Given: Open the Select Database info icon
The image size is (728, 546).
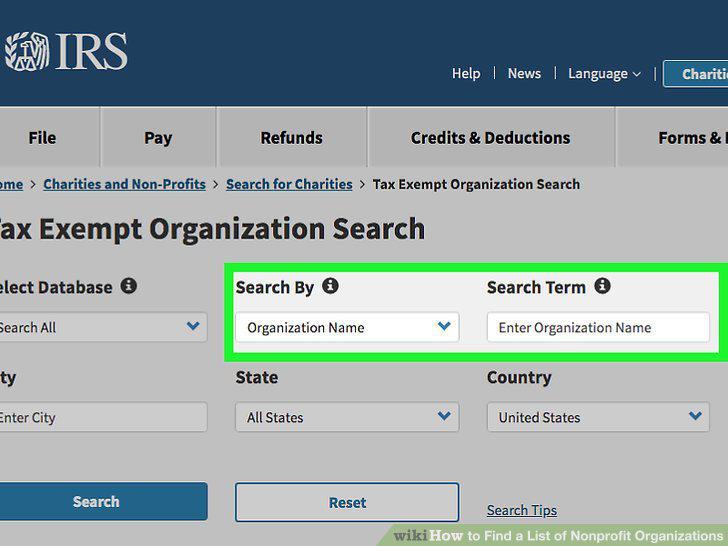Looking at the screenshot, I should tap(129, 286).
